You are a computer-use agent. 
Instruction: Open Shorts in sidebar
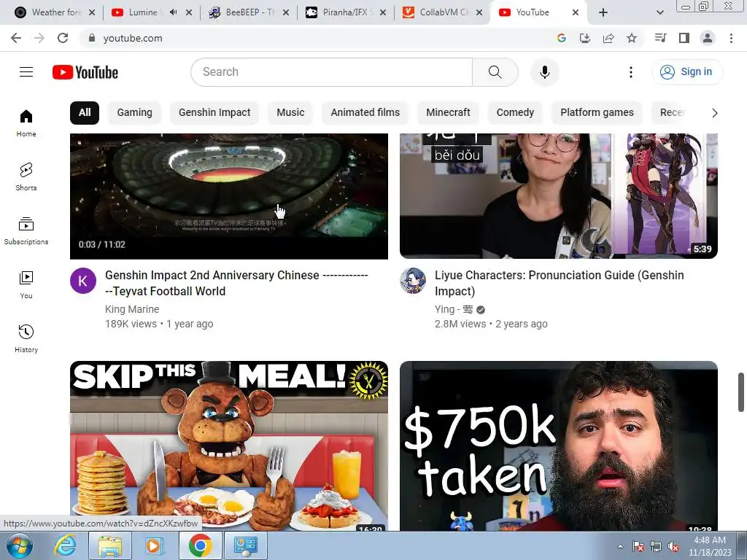coord(26,177)
